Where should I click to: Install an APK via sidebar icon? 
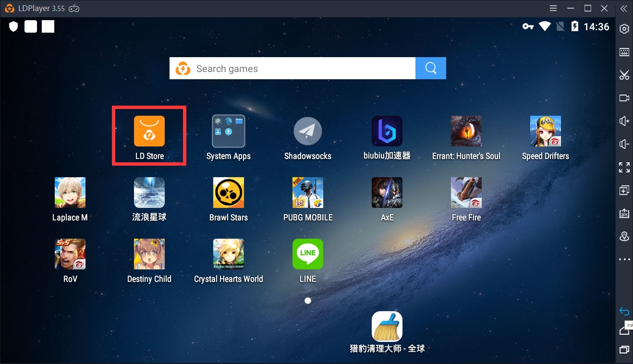tap(624, 213)
